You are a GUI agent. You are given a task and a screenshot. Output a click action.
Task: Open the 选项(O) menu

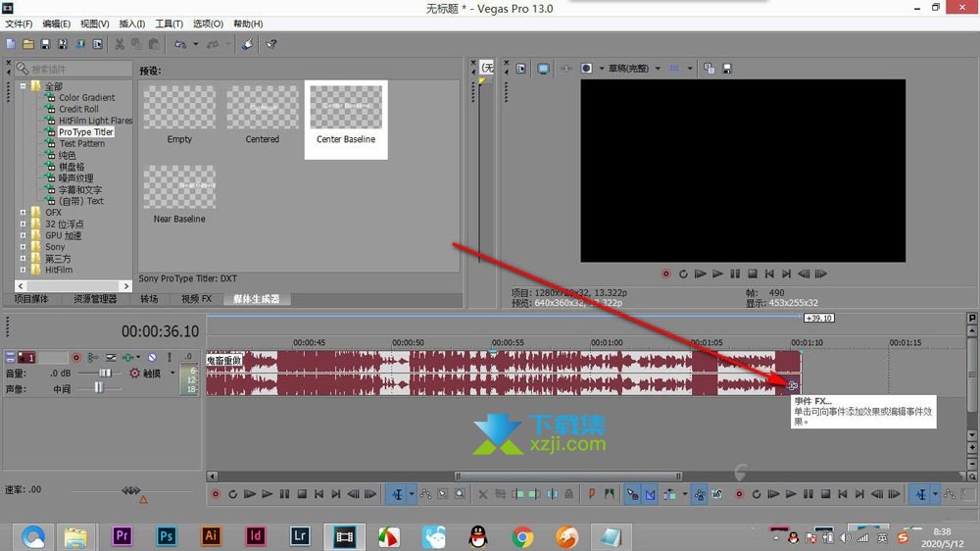[x=208, y=24]
